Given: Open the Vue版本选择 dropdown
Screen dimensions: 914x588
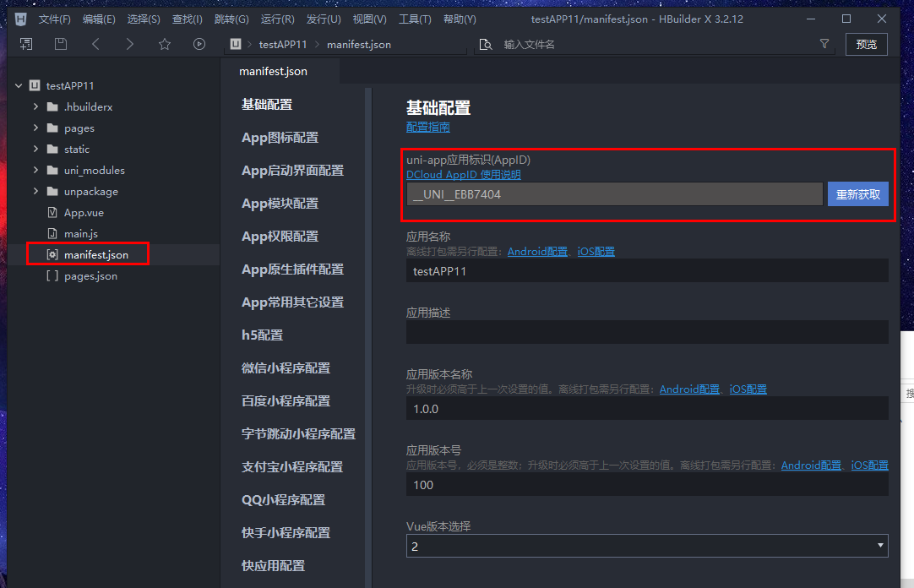Looking at the screenshot, I should point(881,545).
